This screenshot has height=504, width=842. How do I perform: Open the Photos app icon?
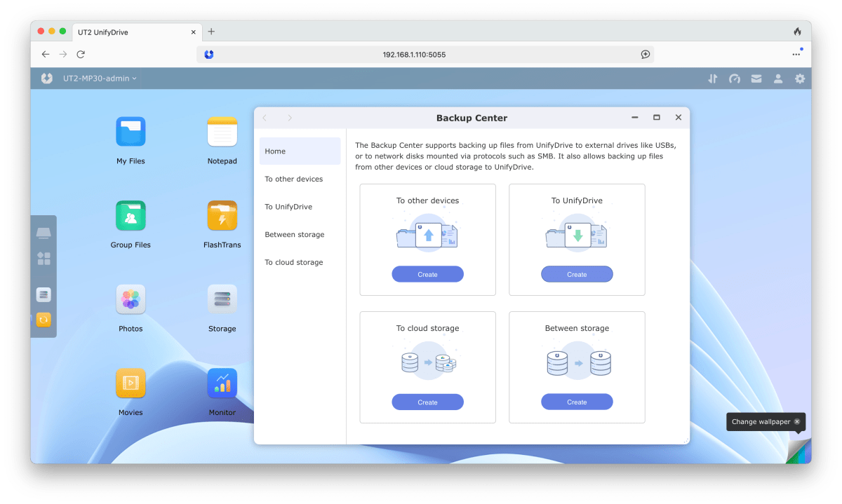click(x=131, y=299)
